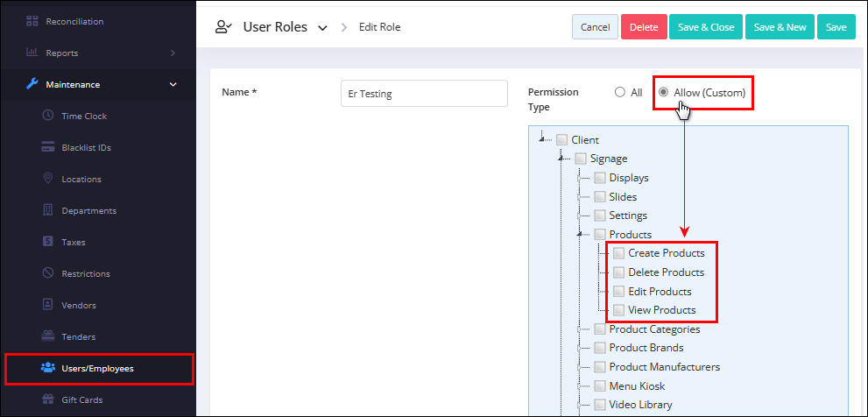Click the Taxes dollar icon

click(48, 242)
